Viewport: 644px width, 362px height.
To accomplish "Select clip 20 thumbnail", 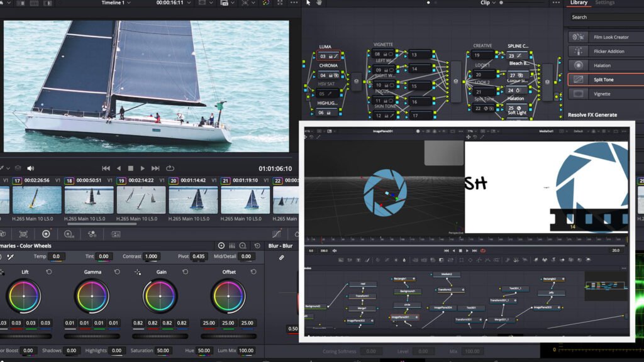I will tap(194, 200).
